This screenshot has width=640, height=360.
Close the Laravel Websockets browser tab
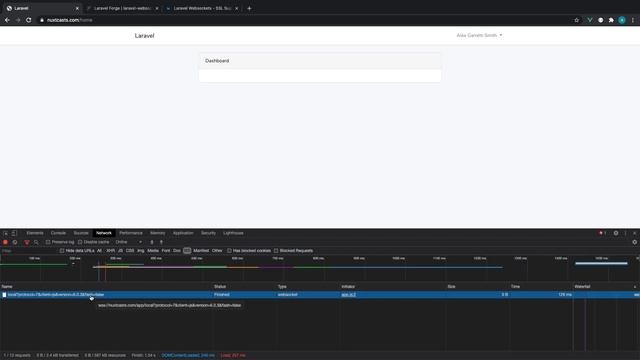[x=236, y=8]
